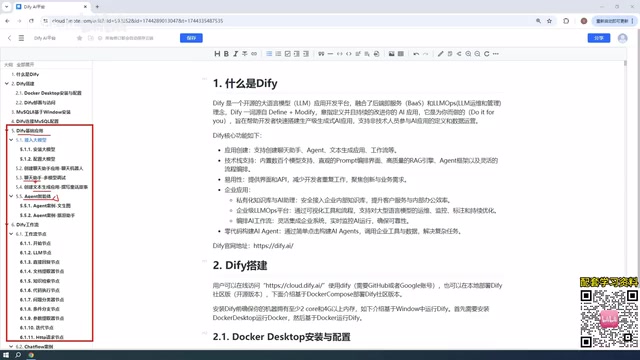640x360 pixels.
Task: Insert a task checklist
Action: click(x=287, y=54)
